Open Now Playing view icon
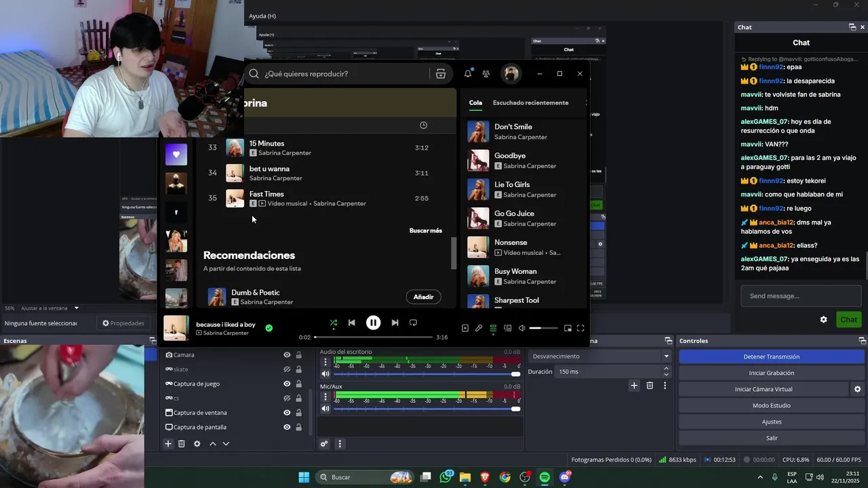Image resolution: width=868 pixels, height=488 pixels. [x=465, y=328]
